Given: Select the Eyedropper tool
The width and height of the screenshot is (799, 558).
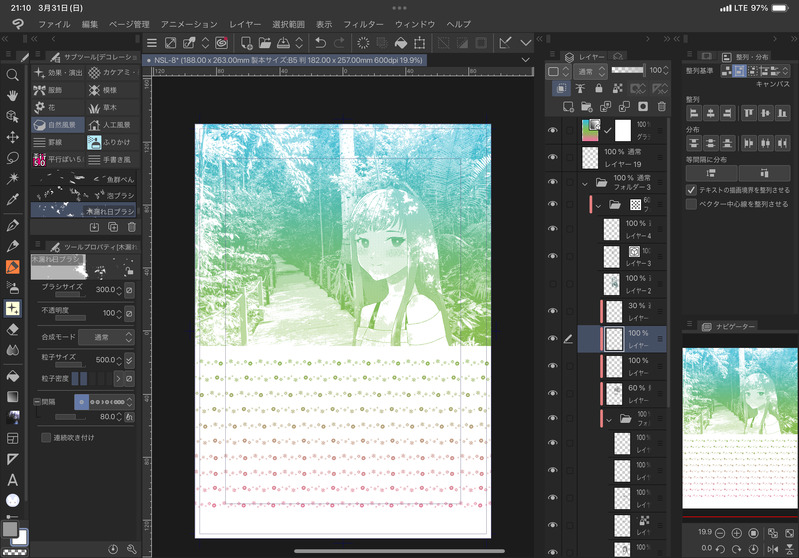Looking at the screenshot, I should (12, 199).
